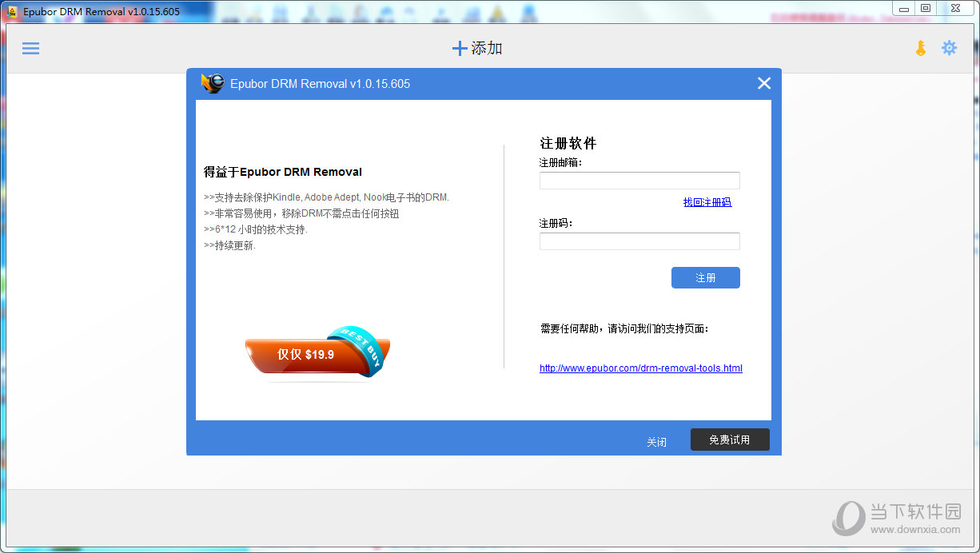
Task: Click the 非常容易使用 feature line
Action: tap(301, 213)
